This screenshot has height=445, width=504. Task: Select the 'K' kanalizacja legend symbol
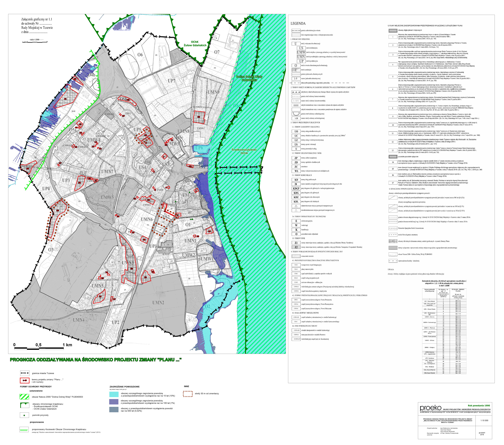[x=296, y=230]
